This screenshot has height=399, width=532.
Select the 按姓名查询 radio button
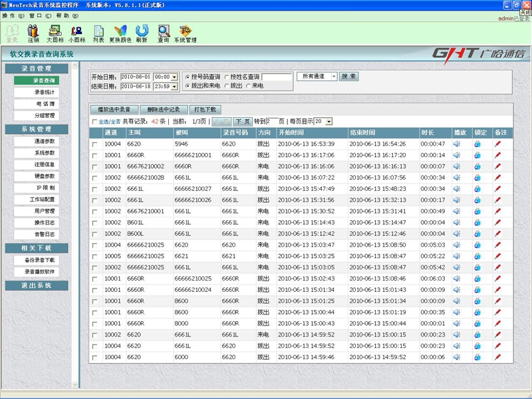tap(227, 77)
